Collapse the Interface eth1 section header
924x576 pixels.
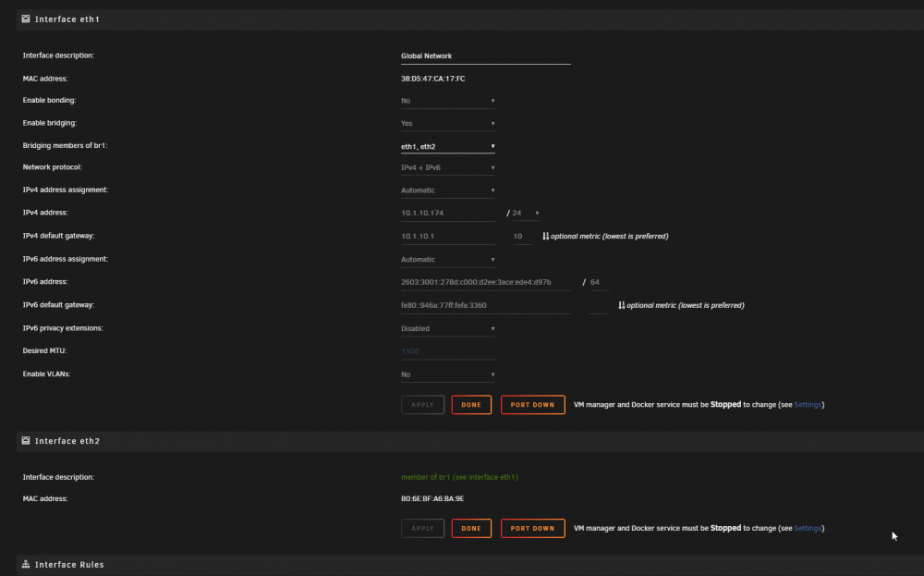click(470, 19)
